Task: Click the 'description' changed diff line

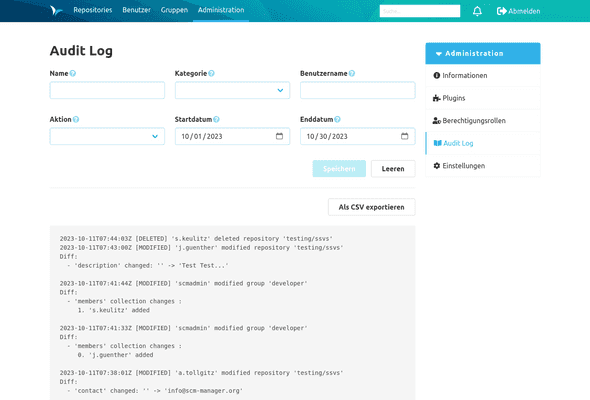Action: pyautogui.click(x=148, y=265)
